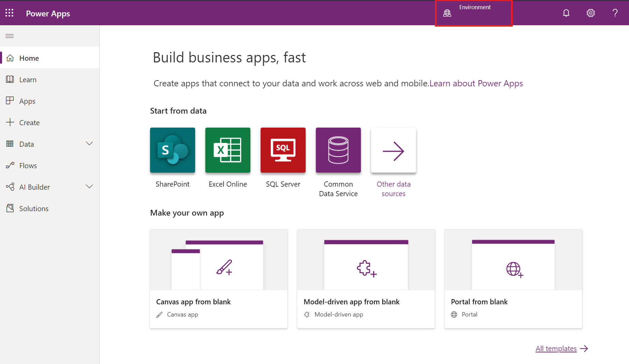The width and height of the screenshot is (629, 364).
Task: Open the notifications bell
Action: (566, 13)
